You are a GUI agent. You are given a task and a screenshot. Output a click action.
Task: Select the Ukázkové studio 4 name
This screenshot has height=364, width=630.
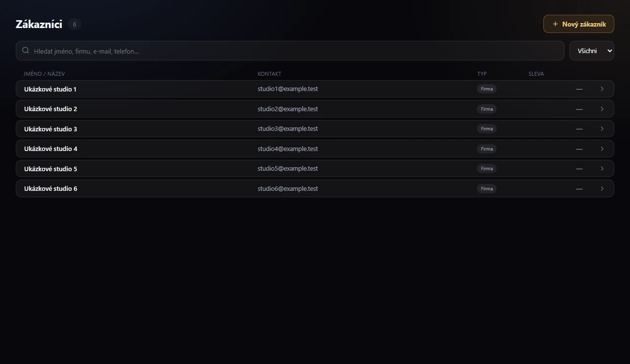pyautogui.click(x=51, y=149)
